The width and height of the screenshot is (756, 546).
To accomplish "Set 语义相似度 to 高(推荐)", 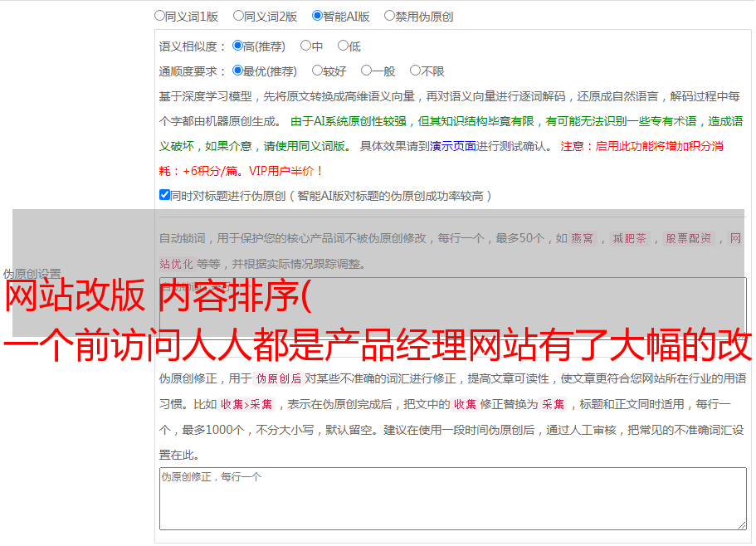I will tap(237, 46).
